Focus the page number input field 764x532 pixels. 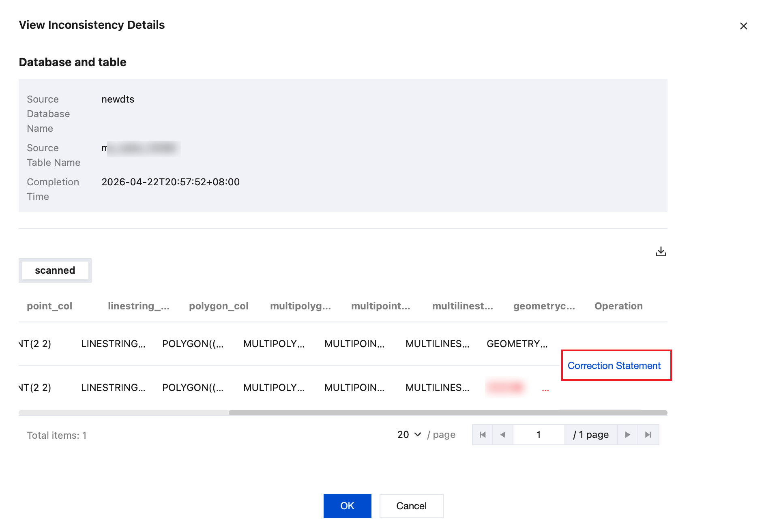[x=539, y=435]
